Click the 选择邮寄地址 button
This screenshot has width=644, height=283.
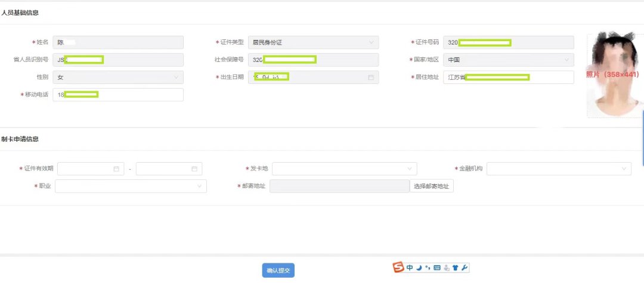[432, 186]
